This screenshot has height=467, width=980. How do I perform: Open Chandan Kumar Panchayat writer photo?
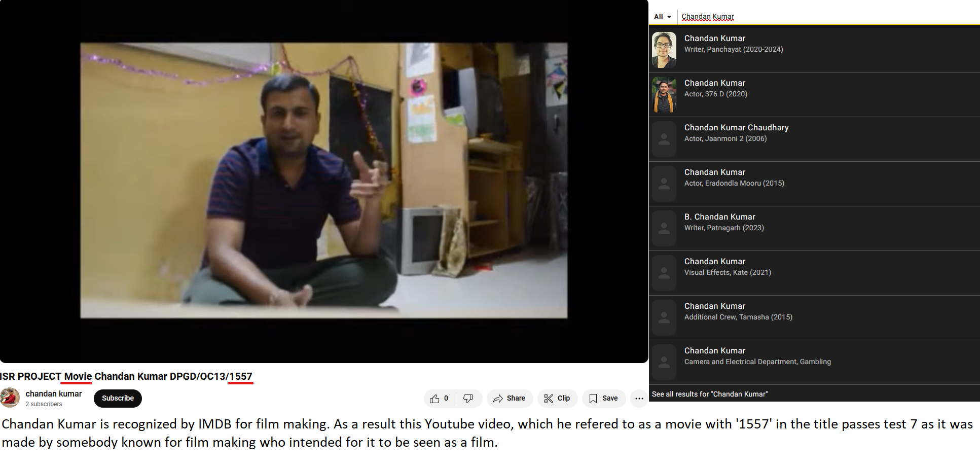click(x=664, y=50)
